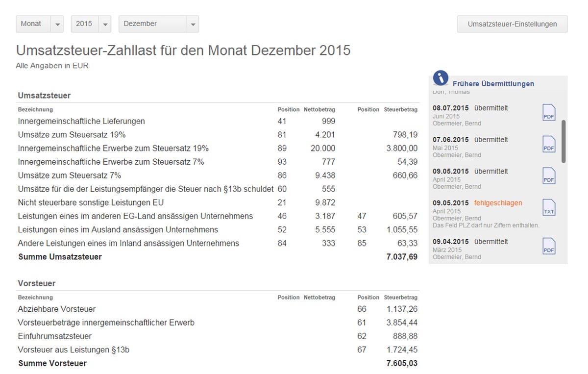Open the Dezember month dropdown
This screenshot has height=374, width=588.
click(158, 24)
